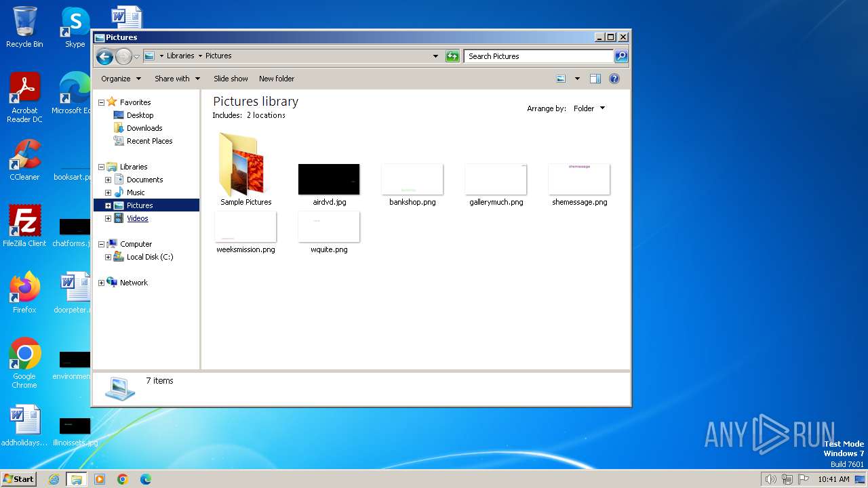Expand the Local Disk (C:) node
The width and height of the screenshot is (868, 488).
pyautogui.click(x=108, y=257)
